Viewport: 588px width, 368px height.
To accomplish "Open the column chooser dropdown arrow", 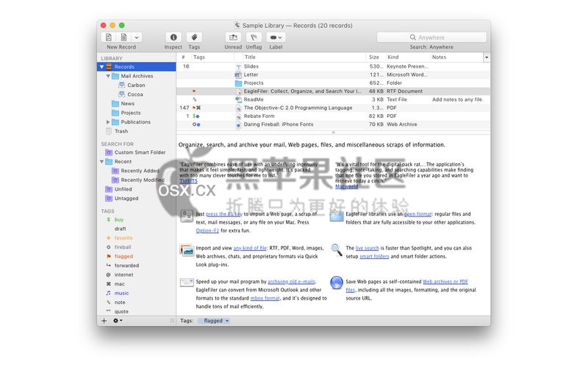I will [487, 57].
